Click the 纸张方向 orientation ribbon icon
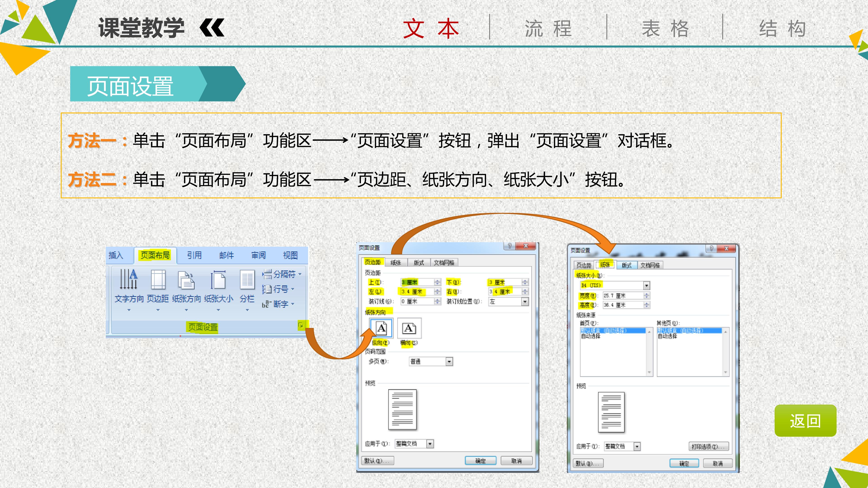Screen dimensions: 868x488 [x=186, y=280]
